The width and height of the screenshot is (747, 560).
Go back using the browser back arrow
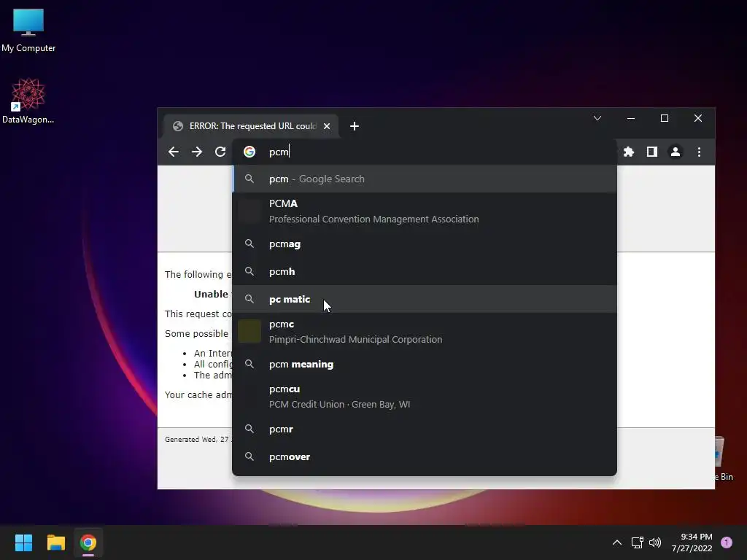174,152
